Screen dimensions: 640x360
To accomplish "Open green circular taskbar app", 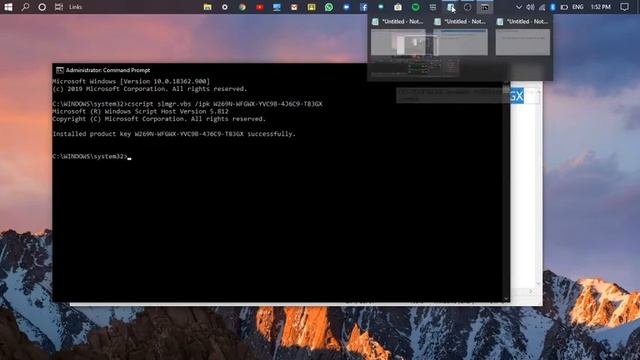I will (416, 7).
